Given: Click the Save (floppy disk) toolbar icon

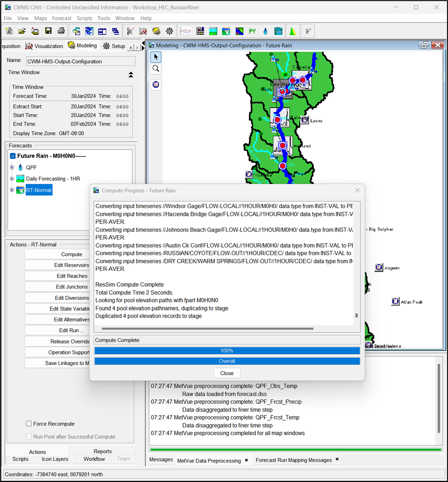Looking at the screenshot, I should point(48,31).
